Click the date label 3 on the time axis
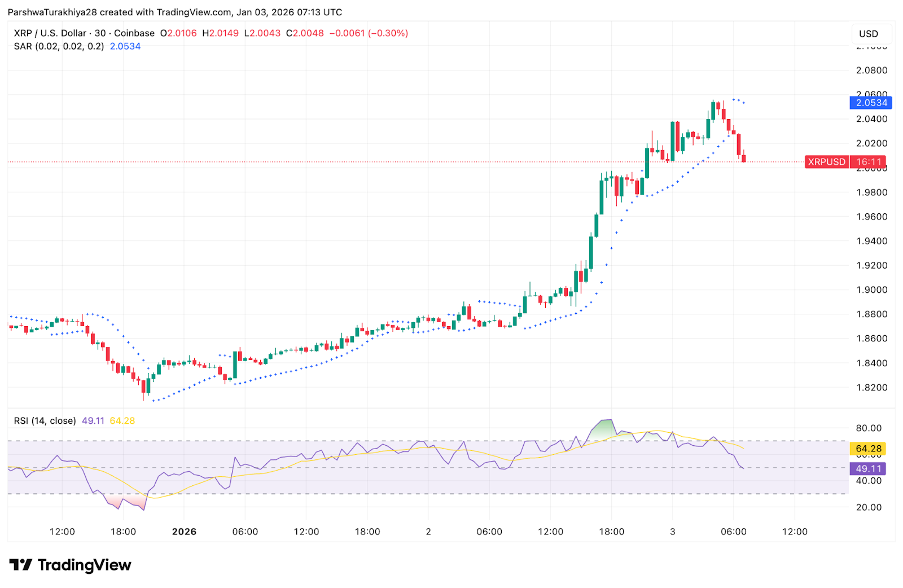Screen dimensions: 903x588 [672, 531]
